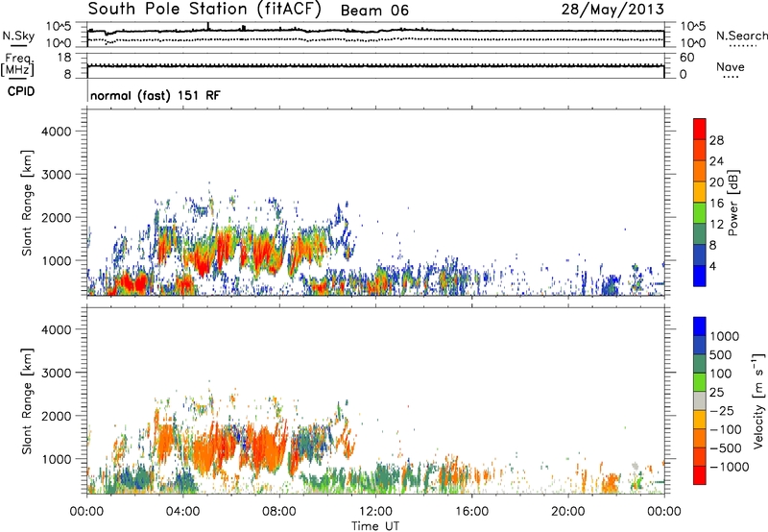Select the "Freq. [MHz]" axis label

(x=17, y=65)
